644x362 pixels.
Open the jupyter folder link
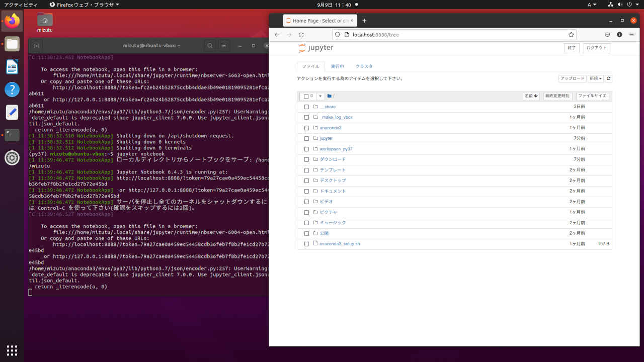(326, 138)
